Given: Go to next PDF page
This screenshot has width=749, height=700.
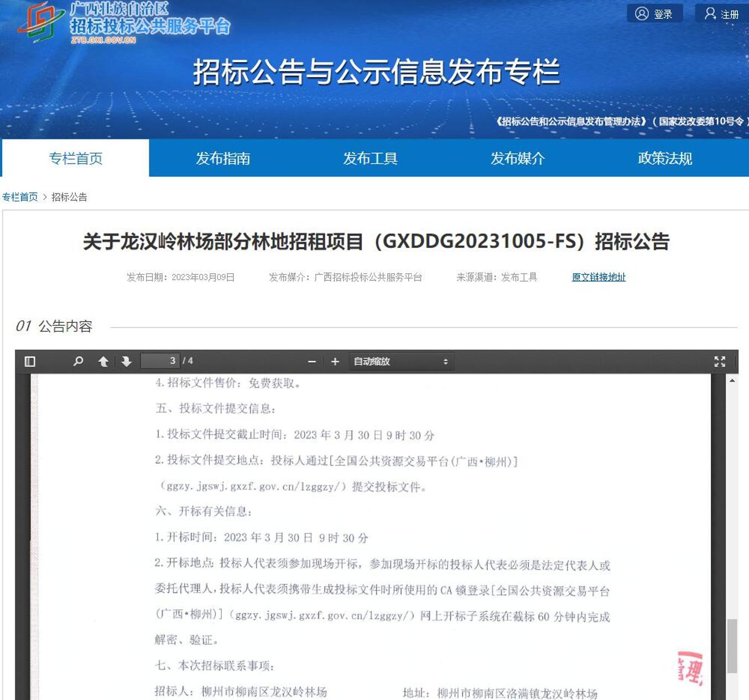Looking at the screenshot, I should pos(126,362).
